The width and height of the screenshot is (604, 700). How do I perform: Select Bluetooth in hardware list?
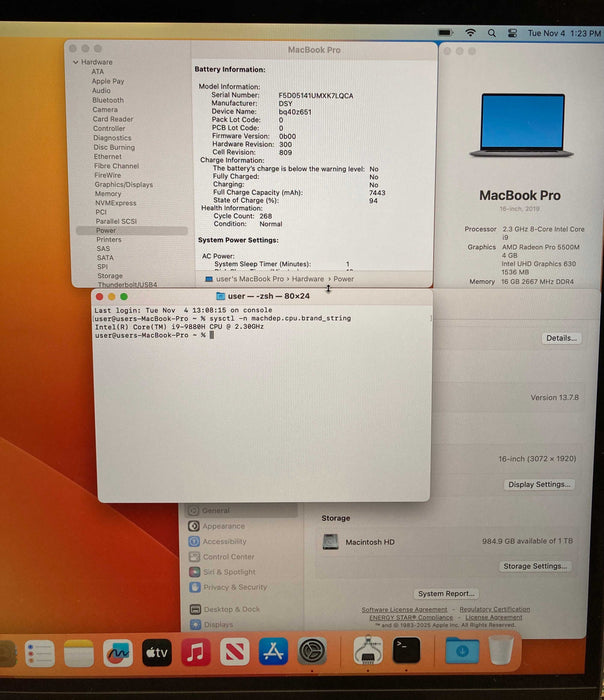pos(108,100)
